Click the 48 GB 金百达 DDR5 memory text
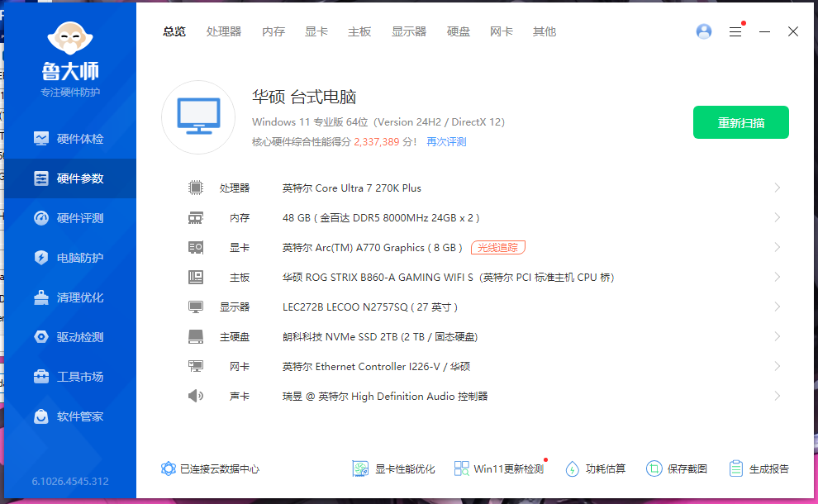Image resolution: width=818 pixels, height=504 pixels. (381, 217)
